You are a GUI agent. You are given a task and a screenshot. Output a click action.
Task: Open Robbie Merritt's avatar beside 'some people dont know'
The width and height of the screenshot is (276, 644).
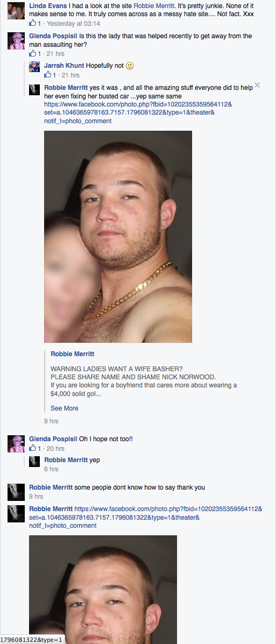[x=16, y=492]
